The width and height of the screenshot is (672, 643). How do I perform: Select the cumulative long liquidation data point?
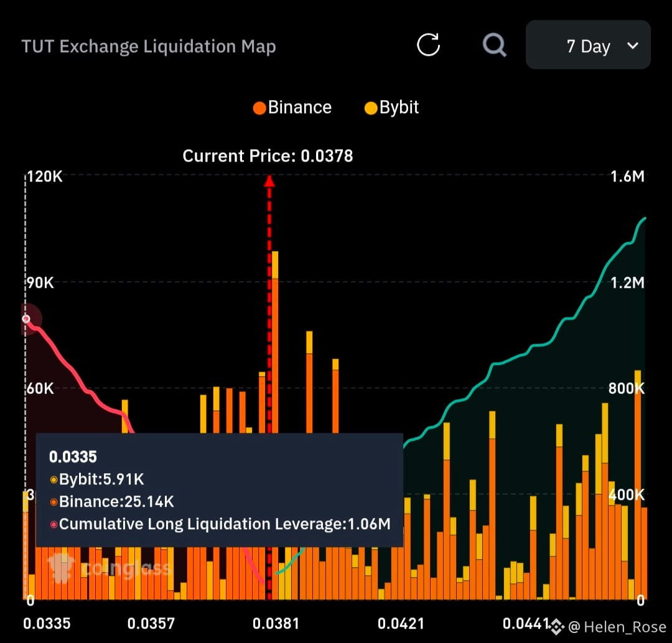[26, 319]
